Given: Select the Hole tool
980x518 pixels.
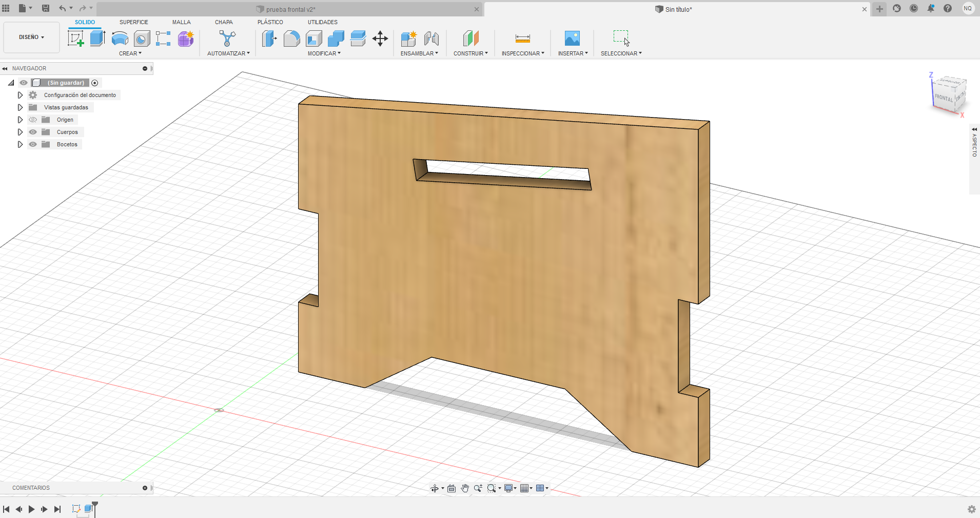Looking at the screenshot, I should [x=142, y=39].
